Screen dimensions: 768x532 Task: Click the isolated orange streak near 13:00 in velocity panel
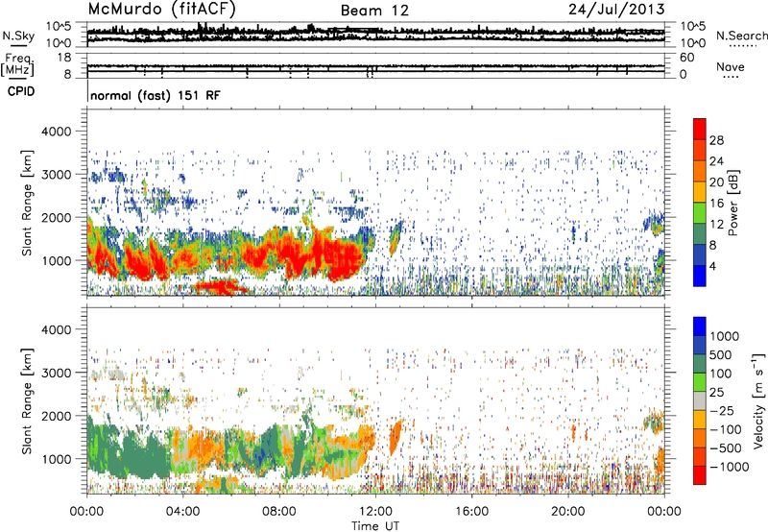[x=396, y=437]
